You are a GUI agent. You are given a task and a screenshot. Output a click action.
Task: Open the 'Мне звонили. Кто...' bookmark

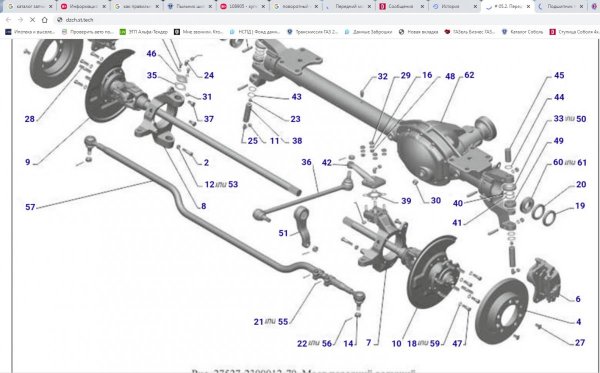pyautogui.click(x=199, y=32)
